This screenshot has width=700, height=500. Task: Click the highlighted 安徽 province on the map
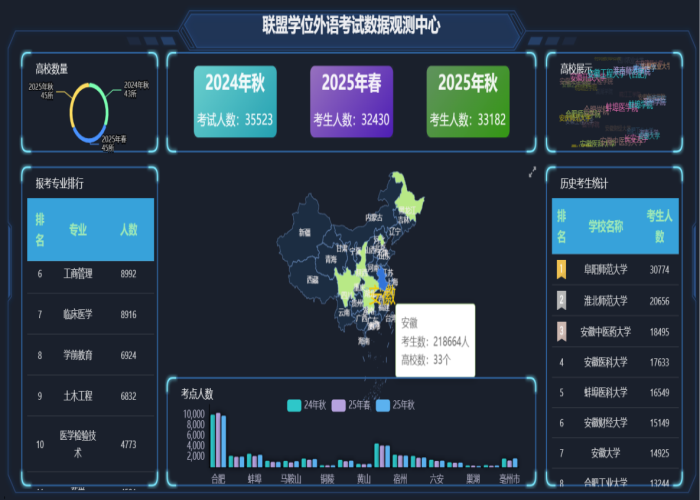(x=383, y=284)
